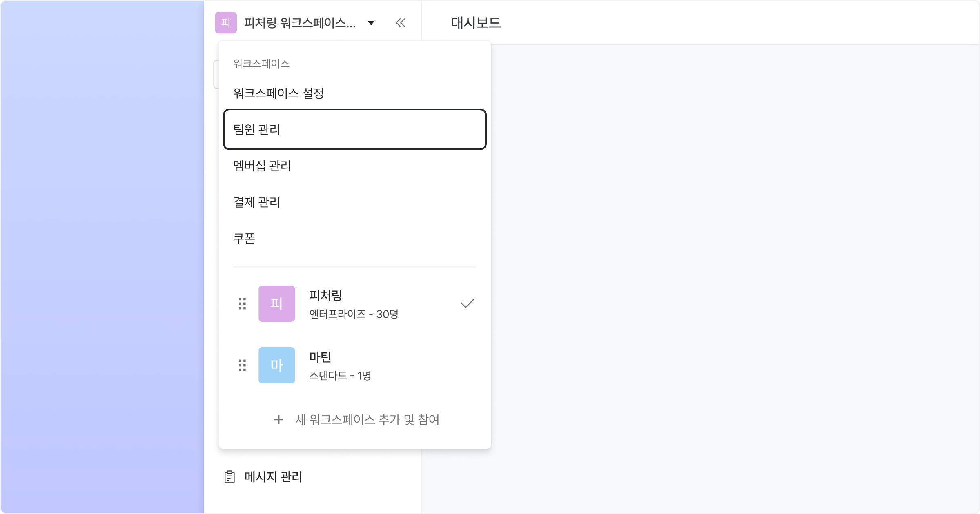980x514 pixels.
Task: Open 멤버십 관리 menu item
Action: pyautogui.click(x=354, y=166)
